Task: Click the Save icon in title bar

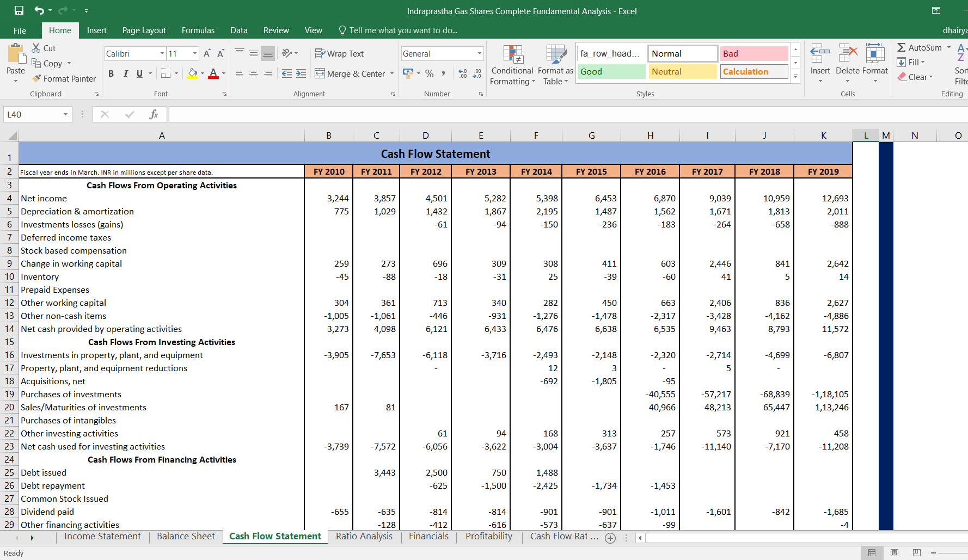Action: click(x=19, y=10)
